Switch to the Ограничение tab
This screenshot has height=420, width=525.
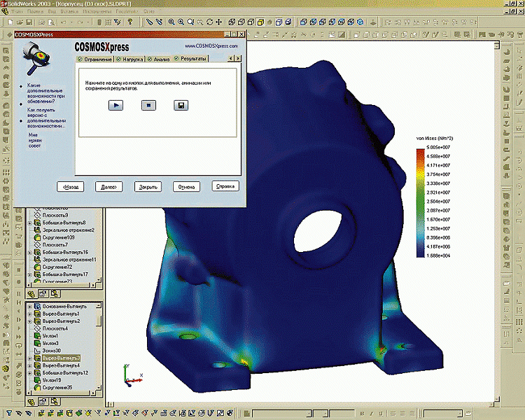coord(94,59)
